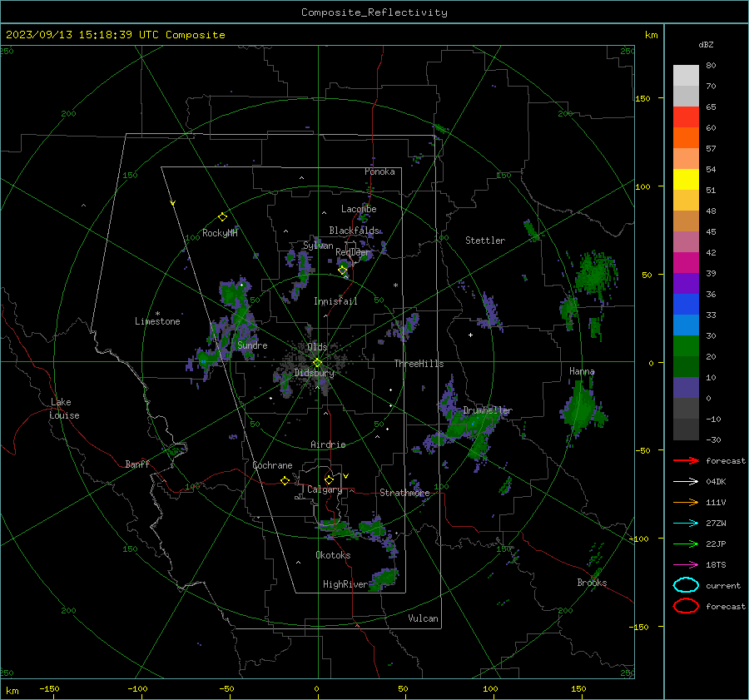Click the Composite_Reflectivity title

(374, 12)
